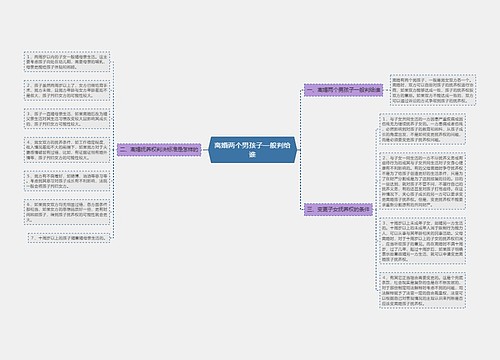Click the long right note 2 under branch 三

point(422,181)
